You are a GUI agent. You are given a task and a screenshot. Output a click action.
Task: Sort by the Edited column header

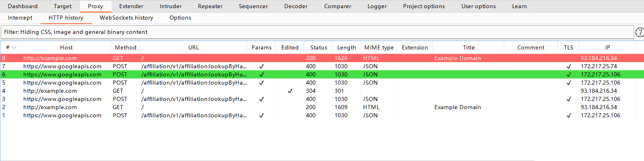pyautogui.click(x=290, y=47)
